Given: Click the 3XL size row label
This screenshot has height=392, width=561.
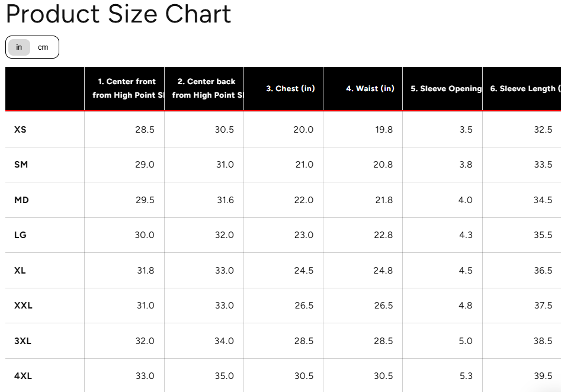Looking at the screenshot, I should pos(23,341).
